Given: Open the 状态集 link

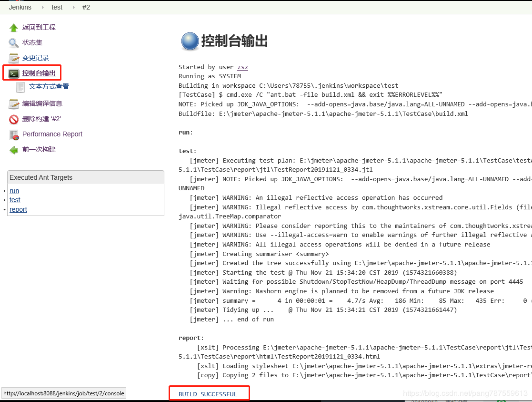Looking at the screenshot, I should pos(32,42).
